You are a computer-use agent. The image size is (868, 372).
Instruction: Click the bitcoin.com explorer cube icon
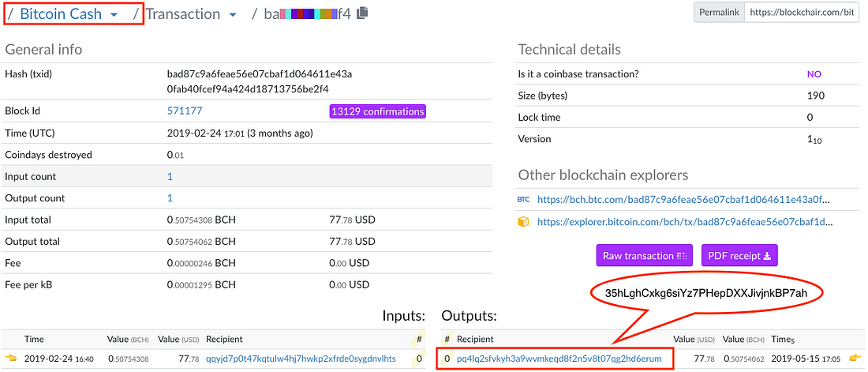[x=523, y=222]
